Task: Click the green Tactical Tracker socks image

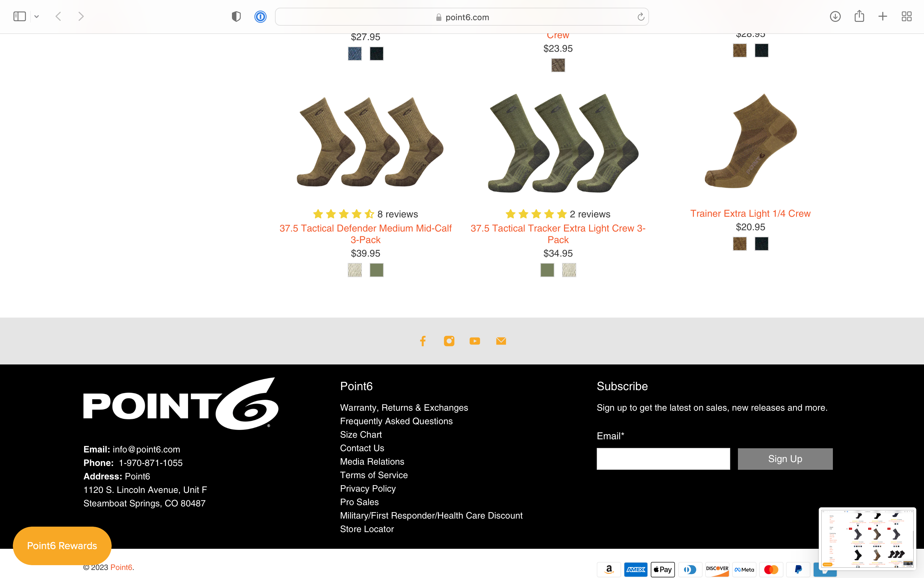Action: coord(563,143)
